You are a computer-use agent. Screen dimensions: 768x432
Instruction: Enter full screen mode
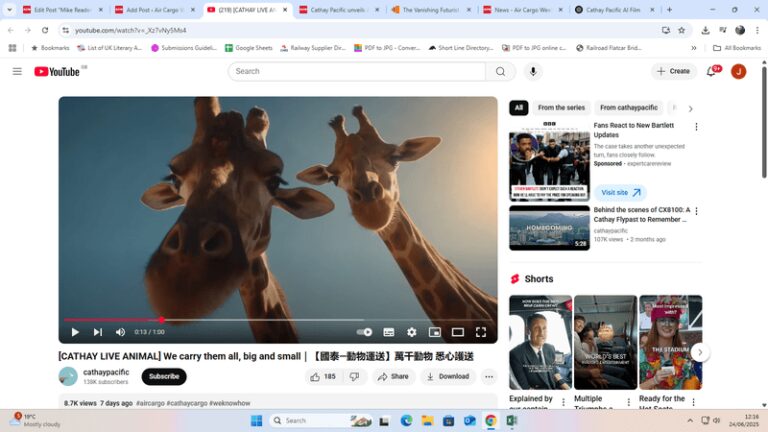tap(481, 332)
